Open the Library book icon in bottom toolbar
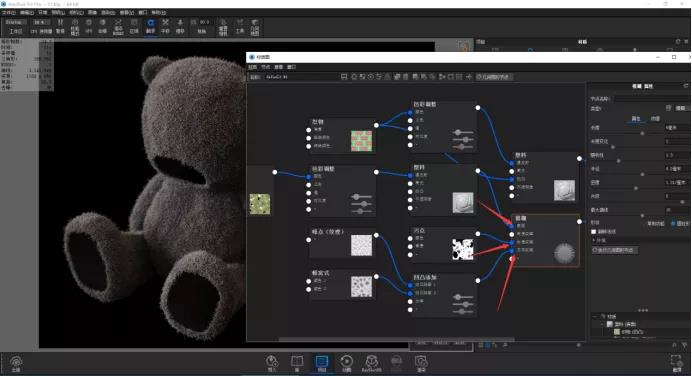 [297, 364]
